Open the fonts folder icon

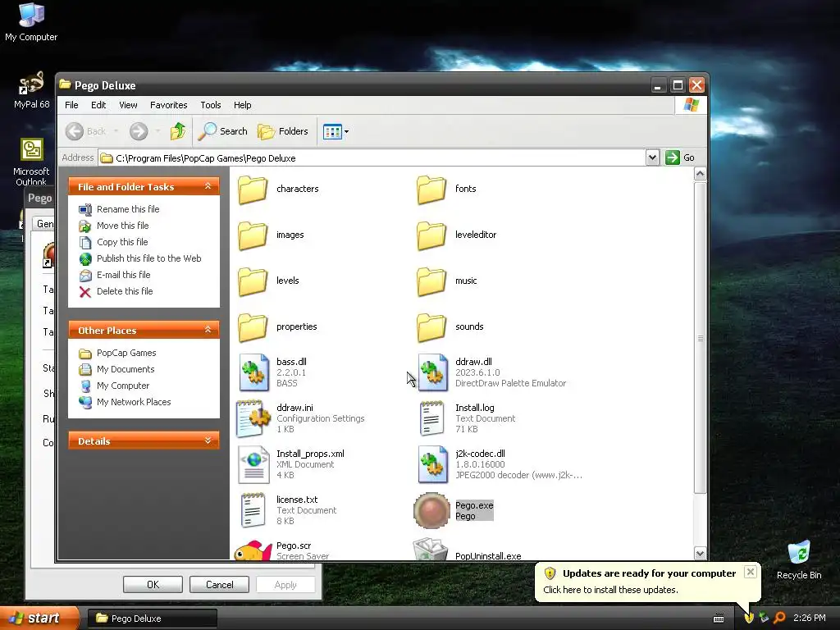pos(431,189)
